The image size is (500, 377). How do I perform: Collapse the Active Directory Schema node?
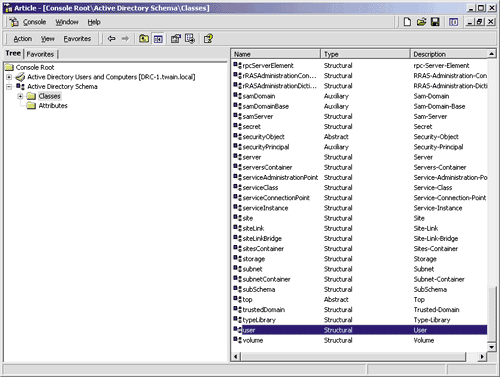(x=9, y=87)
